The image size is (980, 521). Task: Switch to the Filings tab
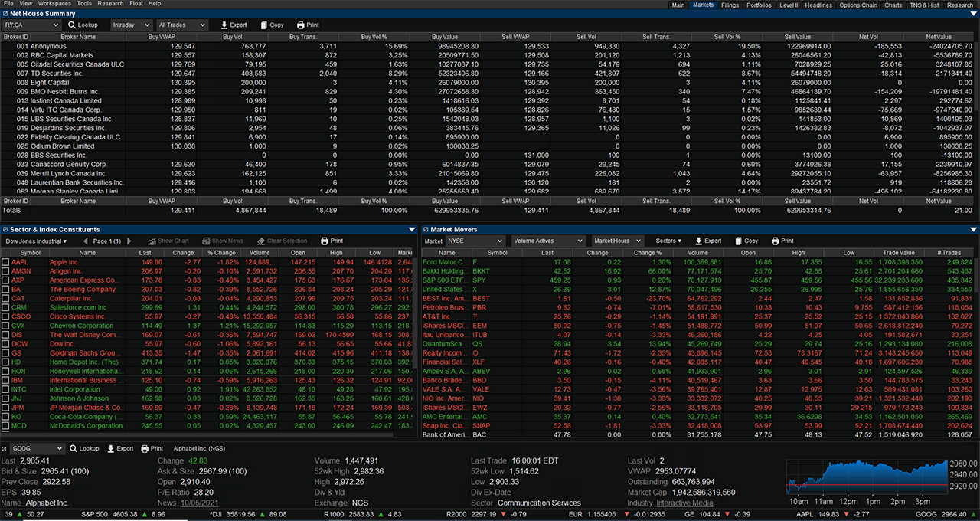(x=730, y=5)
